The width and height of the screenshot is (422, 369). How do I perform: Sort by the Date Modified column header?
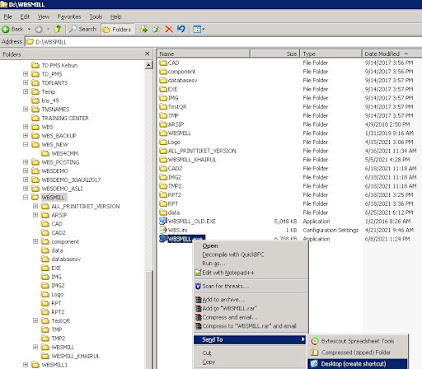tap(392, 54)
